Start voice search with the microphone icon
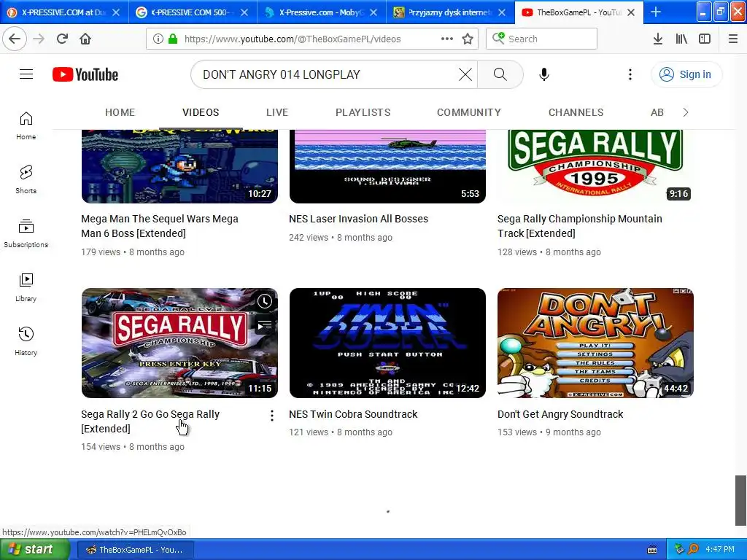 pos(544,74)
